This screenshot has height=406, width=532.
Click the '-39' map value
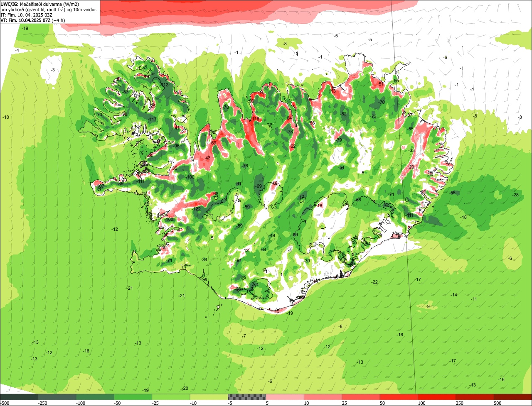(307, 261)
